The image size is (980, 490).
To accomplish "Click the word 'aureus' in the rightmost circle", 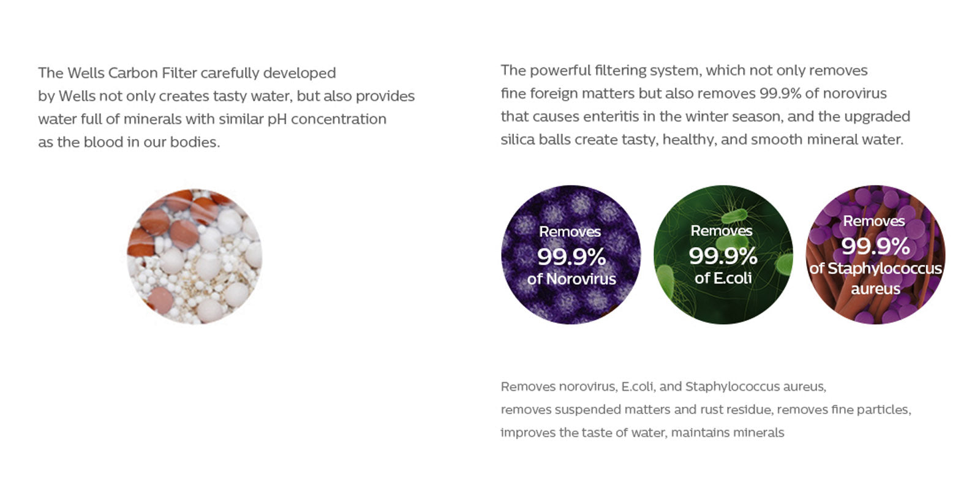I will click(875, 288).
